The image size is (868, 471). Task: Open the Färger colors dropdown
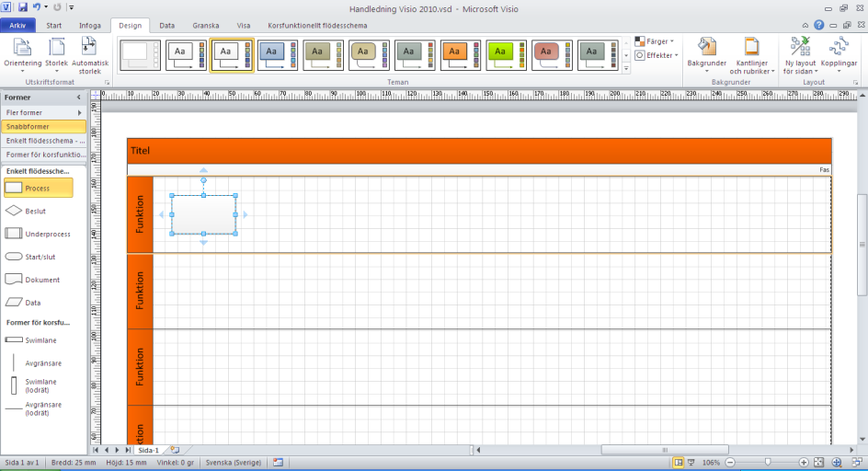click(655, 41)
